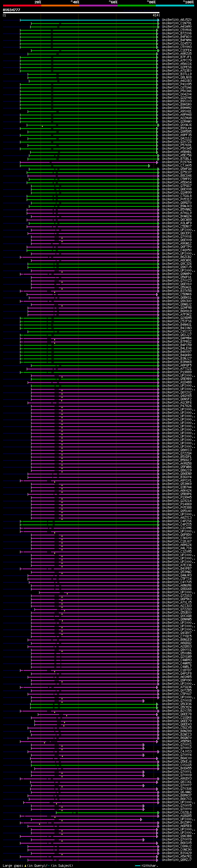Select the UniRef100_Q6Y202 row label
The height and width of the screenshot is (868, 197).
pos(177,393)
